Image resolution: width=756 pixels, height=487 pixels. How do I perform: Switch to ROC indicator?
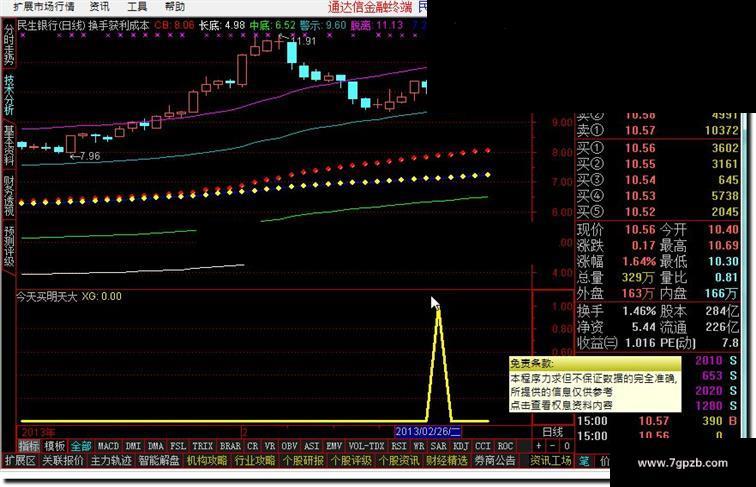click(505, 446)
